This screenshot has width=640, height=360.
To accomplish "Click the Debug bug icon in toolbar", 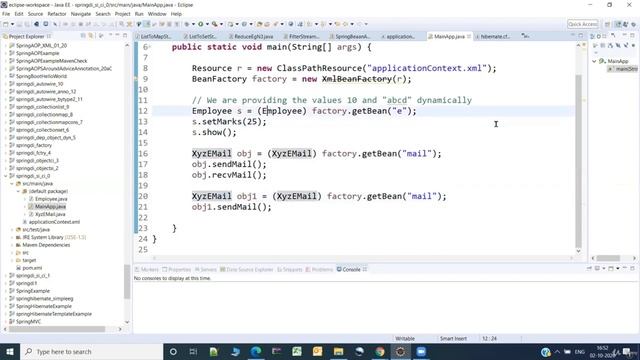I will (x=187, y=24).
